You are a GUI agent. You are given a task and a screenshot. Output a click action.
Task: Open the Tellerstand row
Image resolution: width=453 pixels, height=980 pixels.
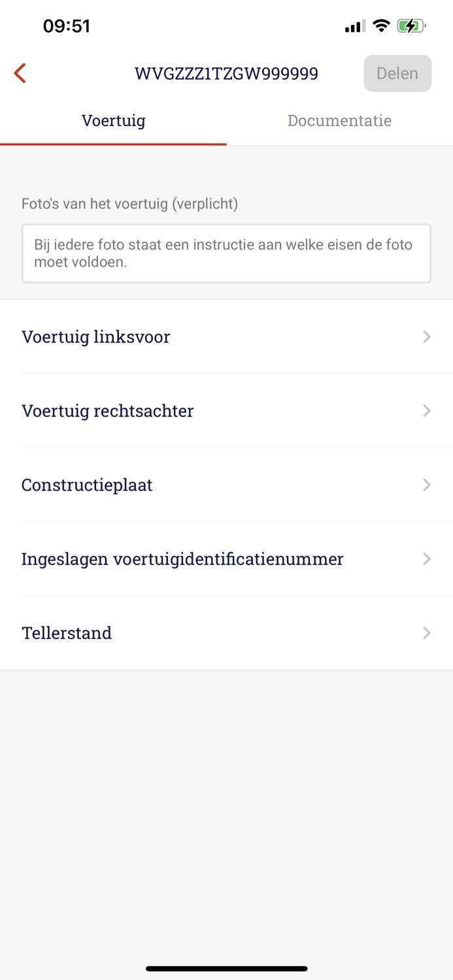226,632
